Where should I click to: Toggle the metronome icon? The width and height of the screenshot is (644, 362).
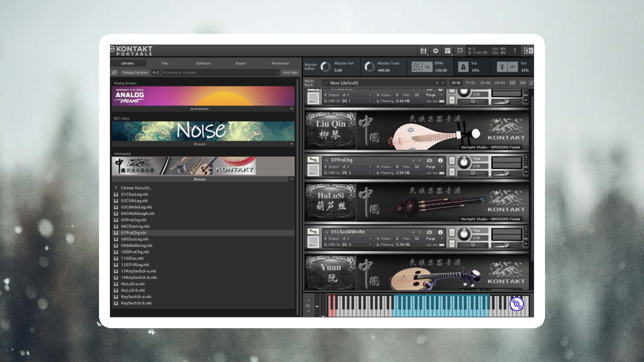(x=463, y=67)
